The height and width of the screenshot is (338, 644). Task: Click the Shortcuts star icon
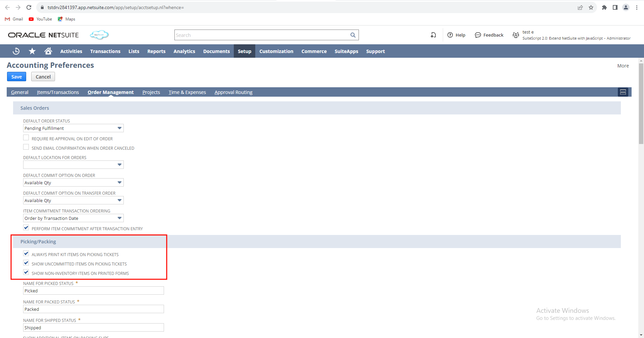(x=32, y=51)
